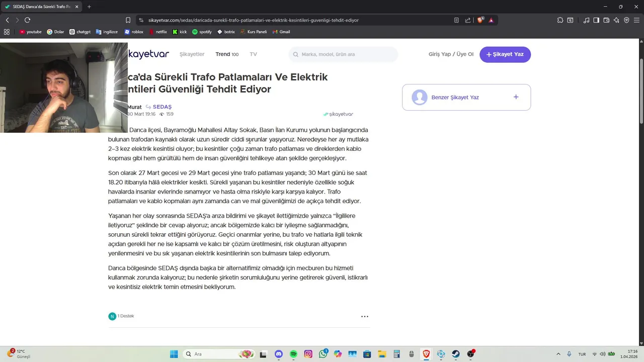Open a new tab with plus button
The width and height of the screenshot is (644, 362).
coord(89,7)
